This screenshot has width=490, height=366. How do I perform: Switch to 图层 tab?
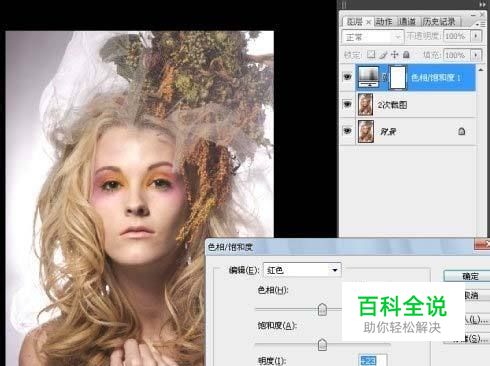(x=354, y=22)
